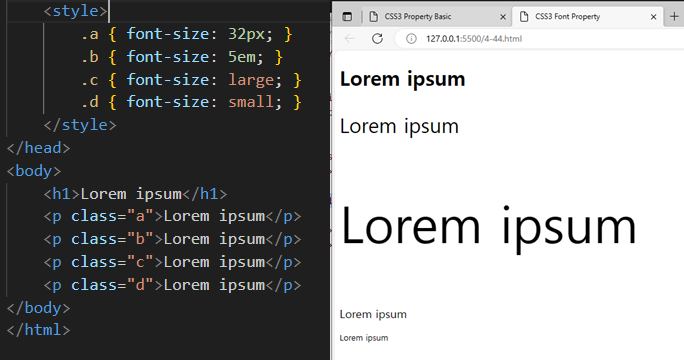The height and width of the screenshot is (360, 684).
Task: Go back in the browser
Action: 350,38
